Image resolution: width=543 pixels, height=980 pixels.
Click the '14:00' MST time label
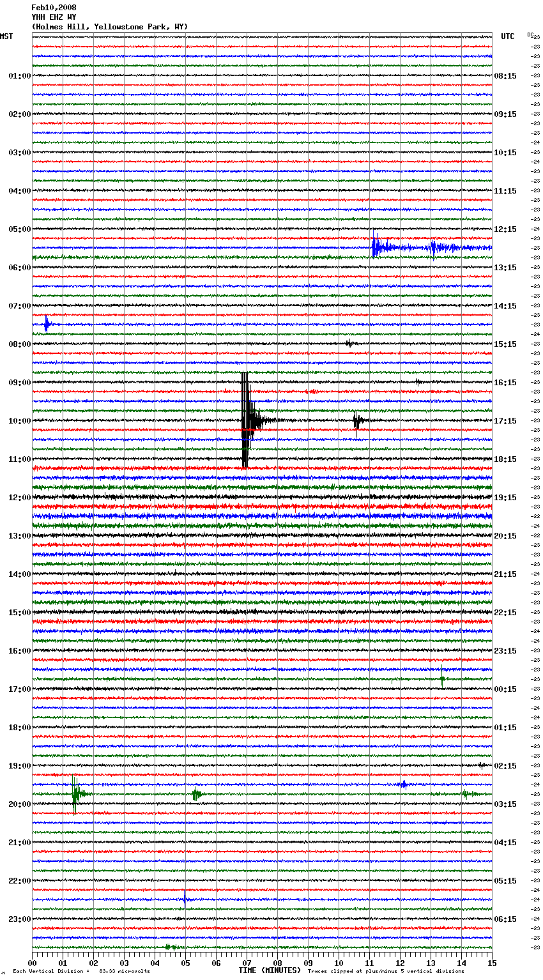pos(20,574)
